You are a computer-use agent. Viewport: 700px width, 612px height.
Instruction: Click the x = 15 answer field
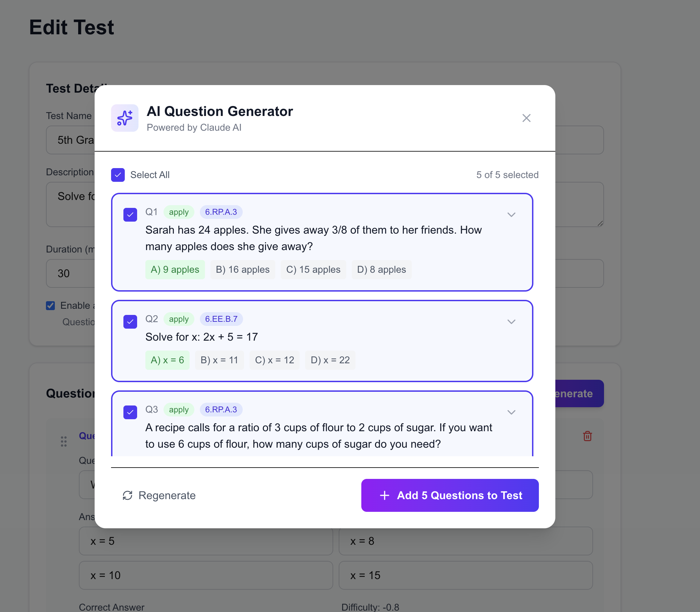pyautogui.click(x=466, y=575)
